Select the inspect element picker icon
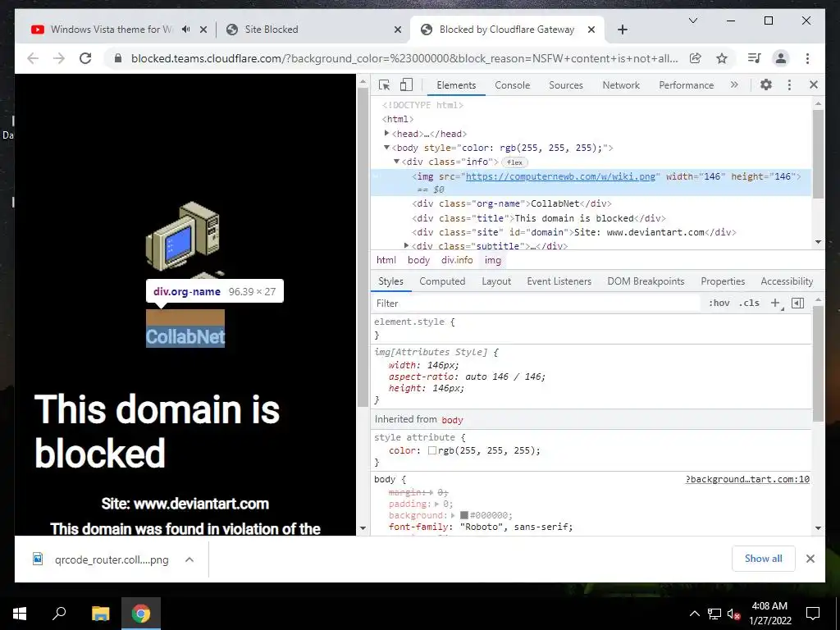This screenshot has width=840, height=630. point(384,84)
